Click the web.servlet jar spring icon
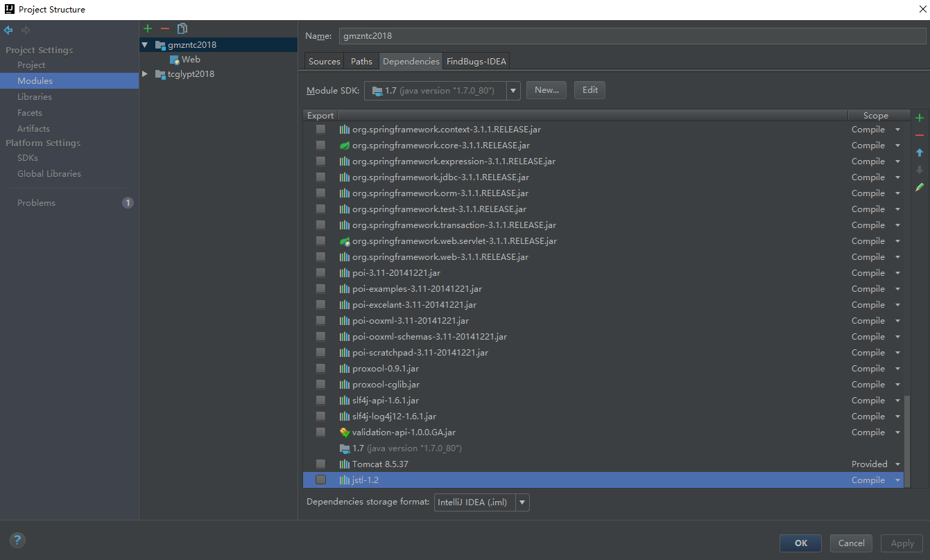 pos(345,241)
